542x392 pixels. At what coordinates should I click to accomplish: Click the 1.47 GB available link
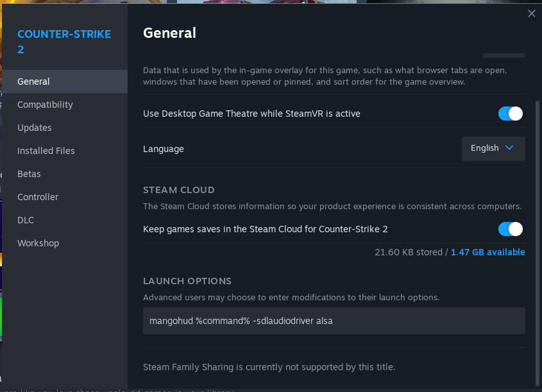tap(487, 252)
